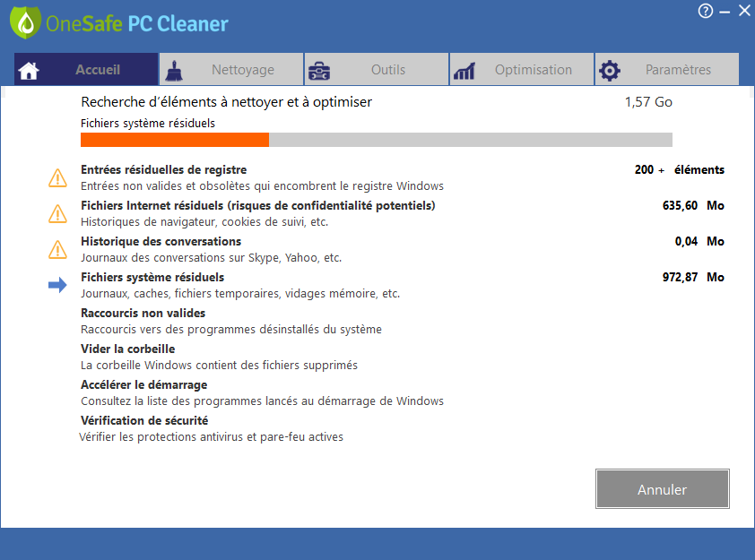
Task: Click warning icon beside Historique des conversations
Action: click(x=57, y=249)
